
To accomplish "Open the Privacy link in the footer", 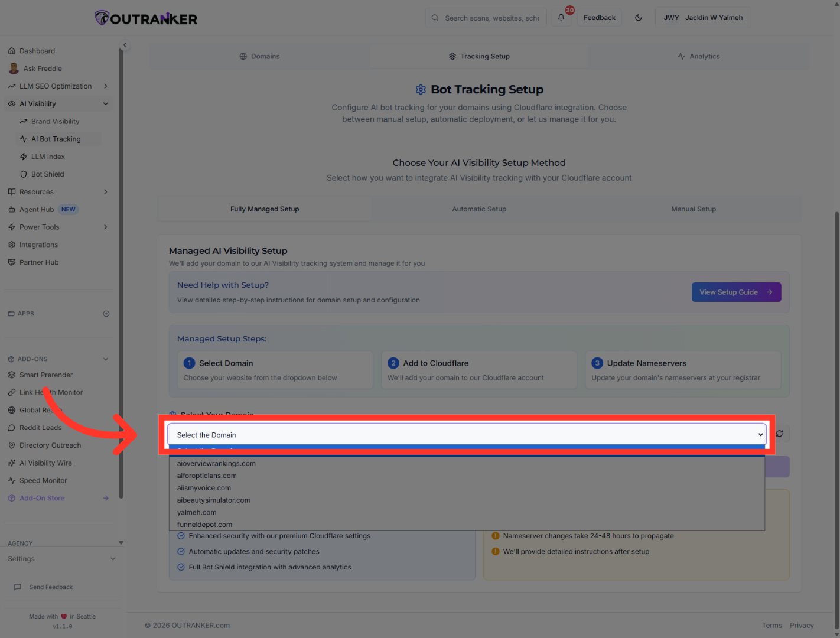I will point(802,625).
